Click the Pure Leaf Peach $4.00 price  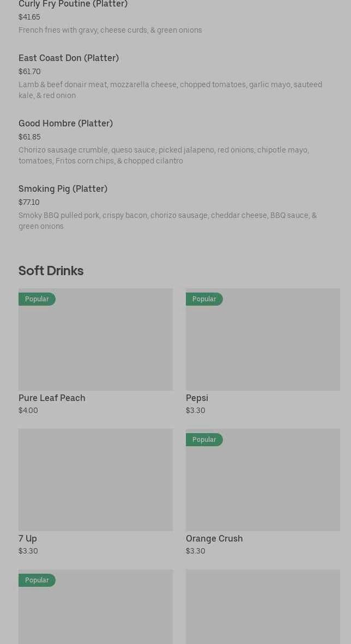[28, 411]
